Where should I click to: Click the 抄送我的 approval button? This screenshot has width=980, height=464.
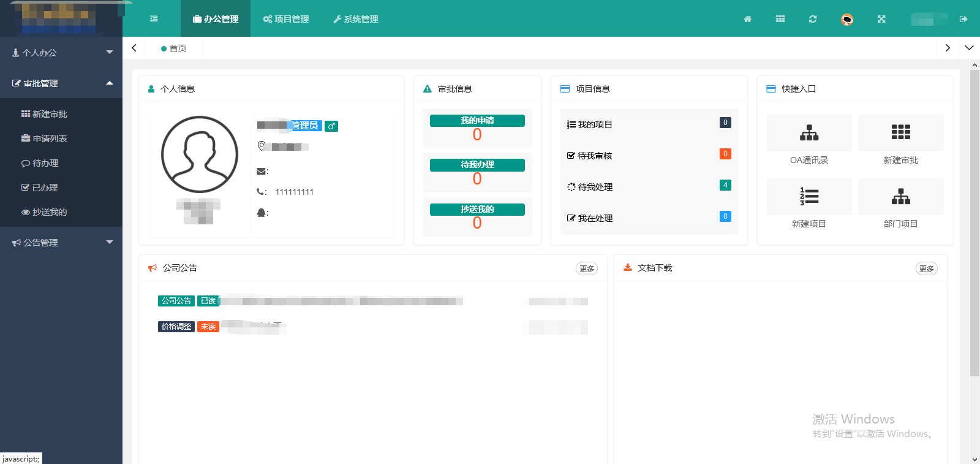(477, 210)
